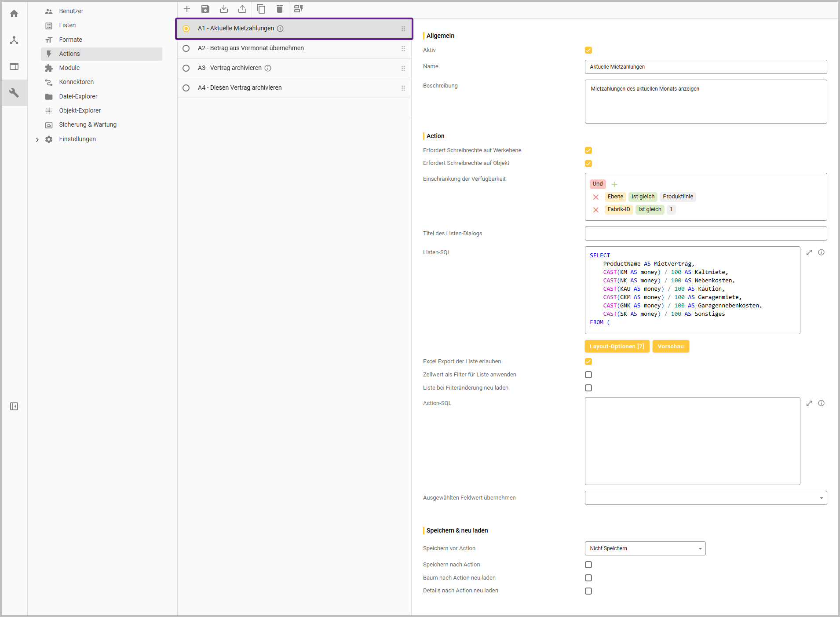The height and width of the screenshot is (617, 840).
Task: Add a condition with the green plus
Action: pyautogui.click(x=614, y=184)
